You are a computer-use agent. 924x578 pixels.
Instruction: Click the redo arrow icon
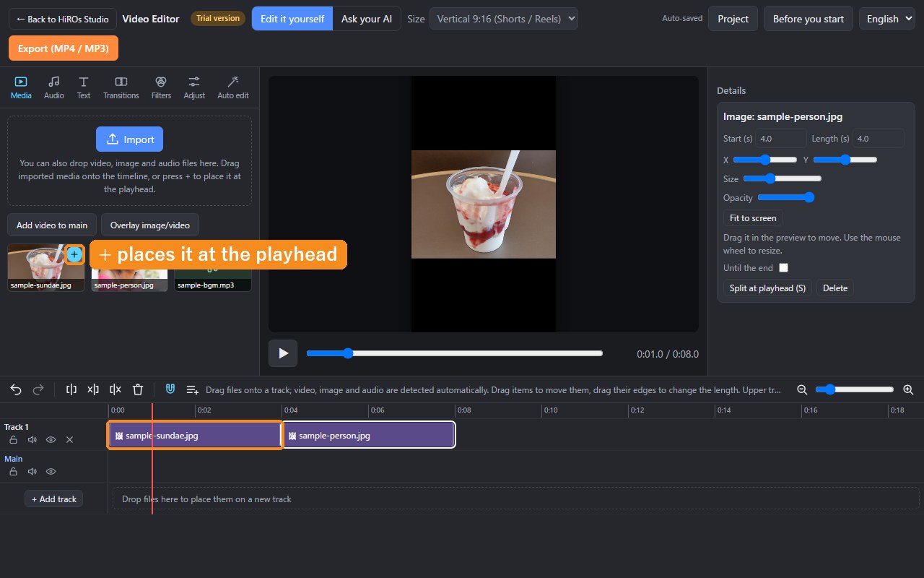tap(38, 389)
